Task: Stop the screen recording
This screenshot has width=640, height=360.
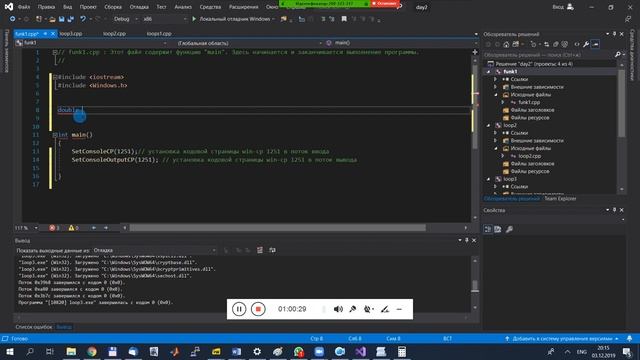Action: point(258,309)
